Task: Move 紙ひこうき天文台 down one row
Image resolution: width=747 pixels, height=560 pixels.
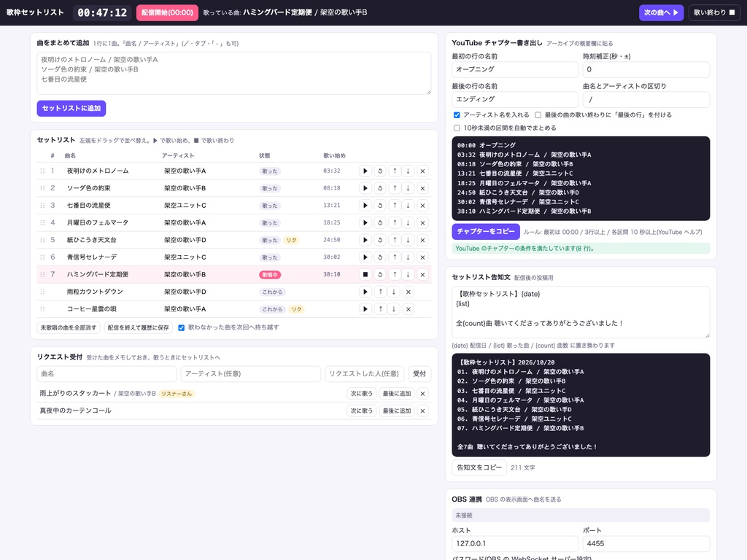Action: pyautogui.click(x=408, y=240)
